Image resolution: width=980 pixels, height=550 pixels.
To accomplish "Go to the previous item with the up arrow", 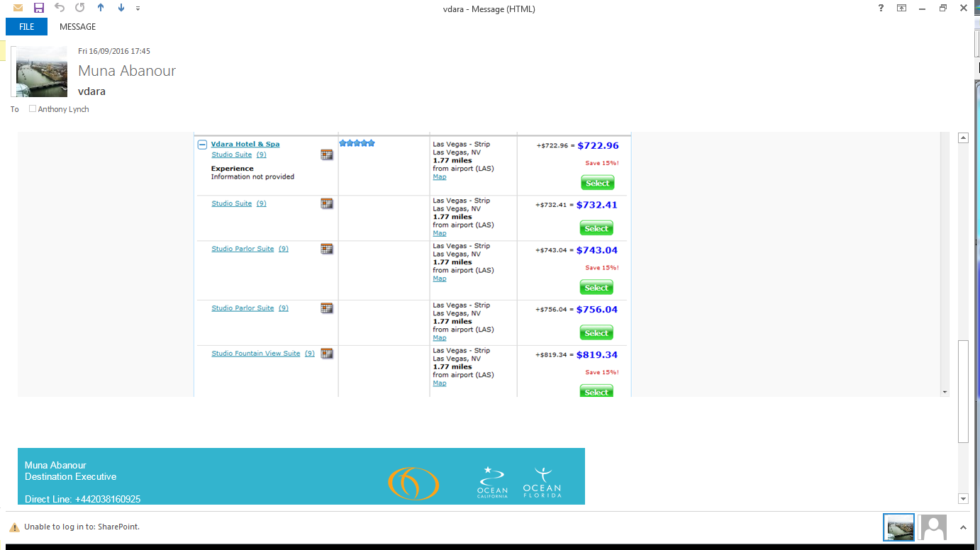I will pos(101,8).
